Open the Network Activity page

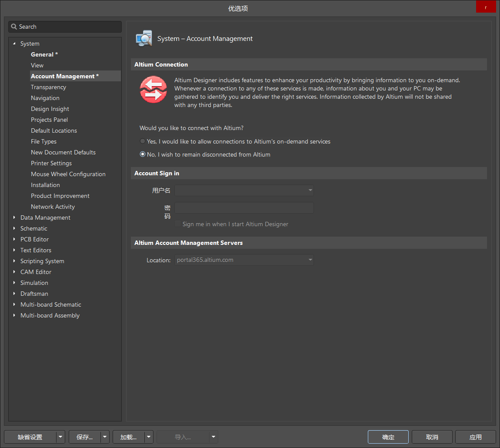(53, 206)
